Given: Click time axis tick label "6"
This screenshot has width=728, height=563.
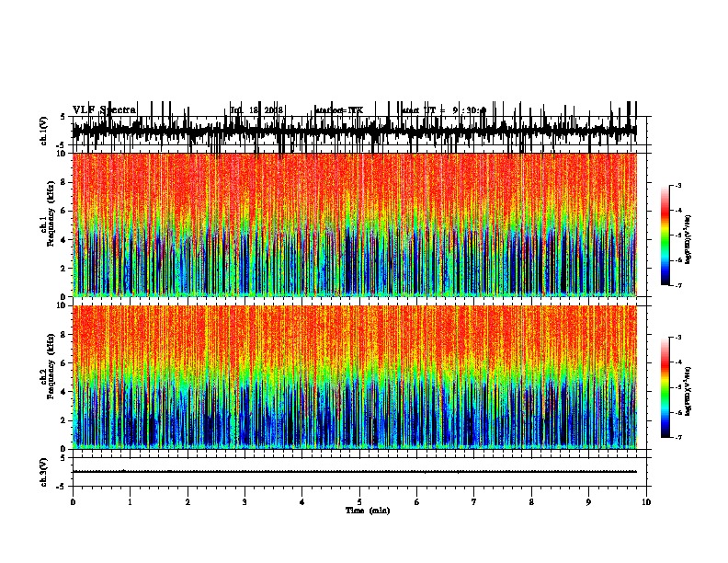Looking at the screenshot, I should pos(417,502).
